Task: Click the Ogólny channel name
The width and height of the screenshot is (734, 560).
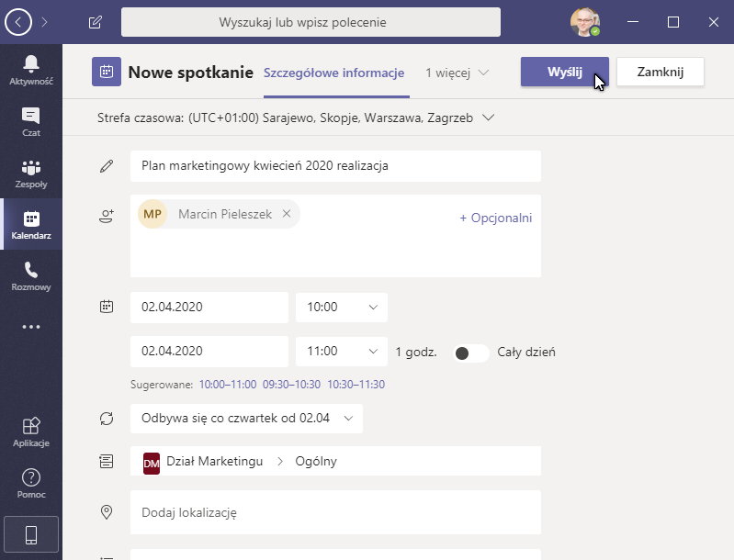Action: 316,461
